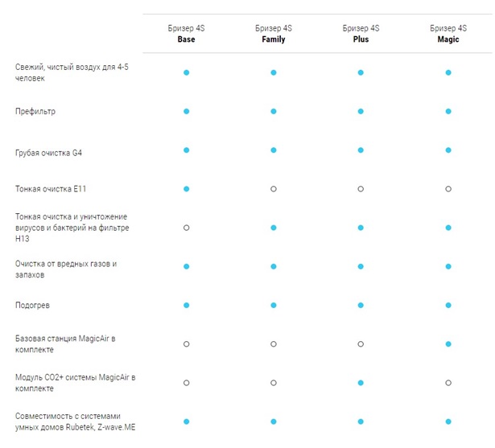Click the blue dot for Magic in H13 row
Viewport: 495px width, 448px height.
448,228
